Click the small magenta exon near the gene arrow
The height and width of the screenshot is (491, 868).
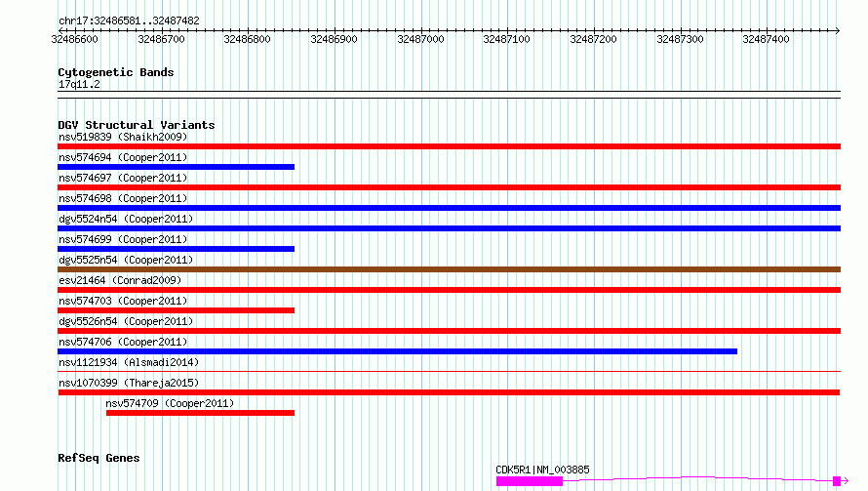click(837, 481)
